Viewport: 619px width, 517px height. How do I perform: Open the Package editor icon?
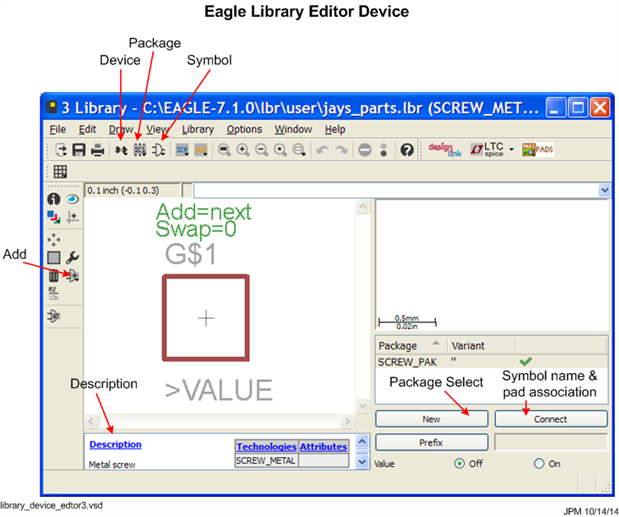pos(140,150)
